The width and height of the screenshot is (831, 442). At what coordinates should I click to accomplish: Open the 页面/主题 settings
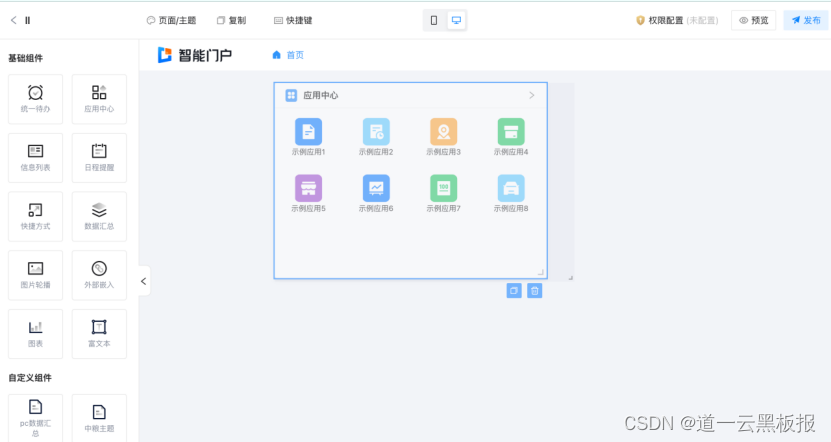[171, 20]
